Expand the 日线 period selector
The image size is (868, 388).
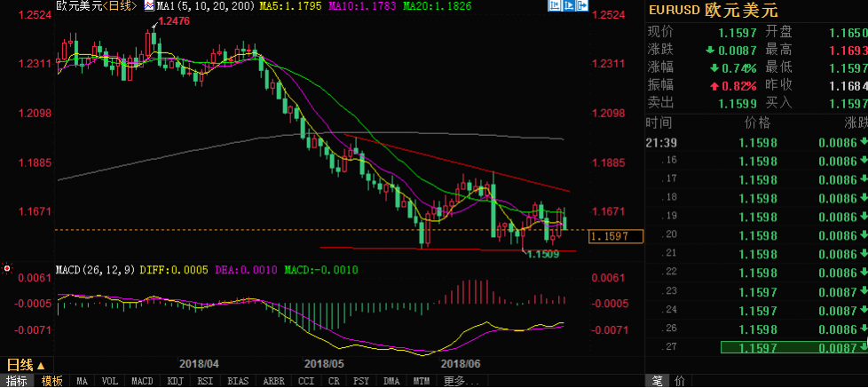25,365
